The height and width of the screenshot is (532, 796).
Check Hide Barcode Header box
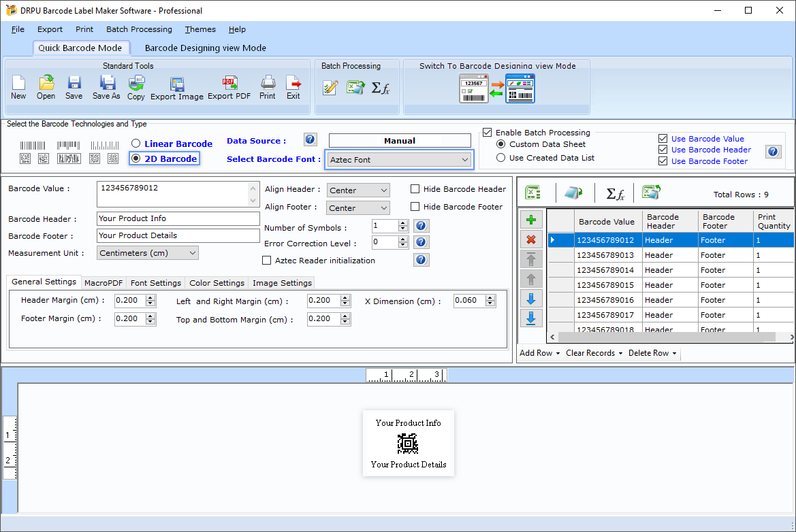[415, 188]
